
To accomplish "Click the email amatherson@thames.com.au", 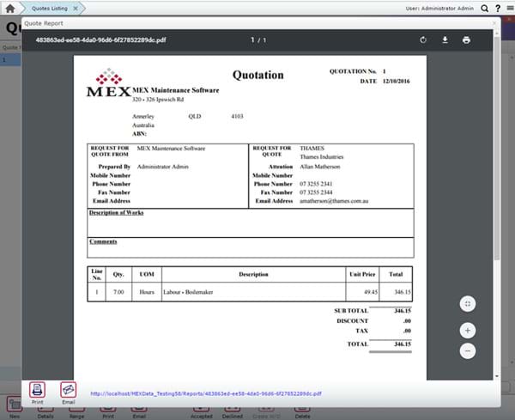I will click(334, 201).
